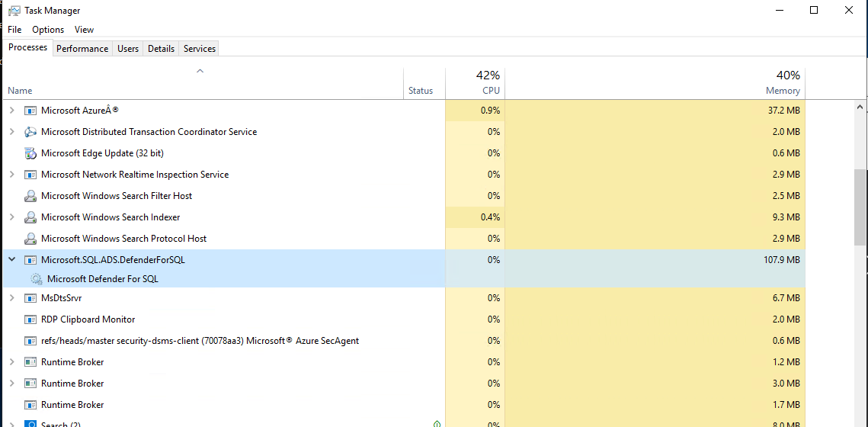Sort processes by the Memory column

click(655, 83)
